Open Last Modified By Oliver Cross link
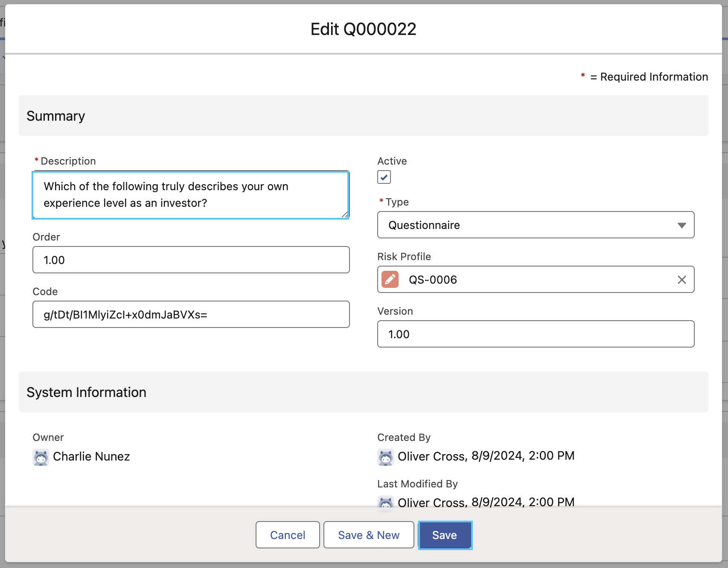The width and height of the screenshot is (728, 568). 432,503
